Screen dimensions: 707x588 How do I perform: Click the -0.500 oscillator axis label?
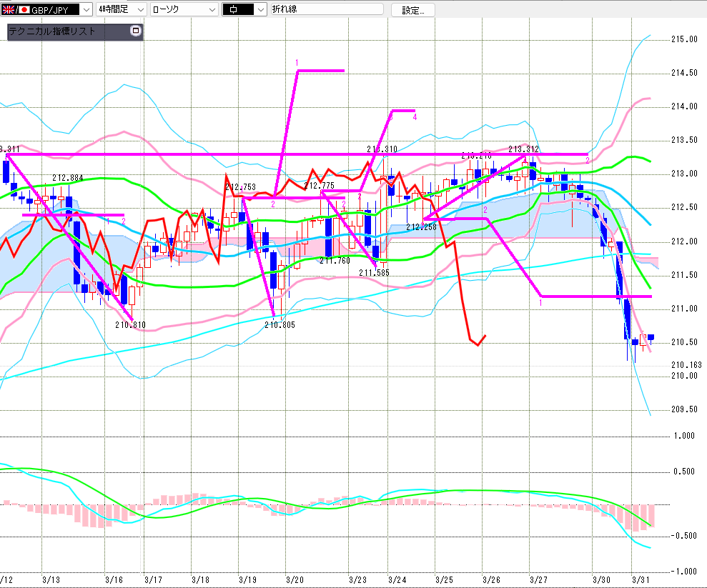coord(686,536)
